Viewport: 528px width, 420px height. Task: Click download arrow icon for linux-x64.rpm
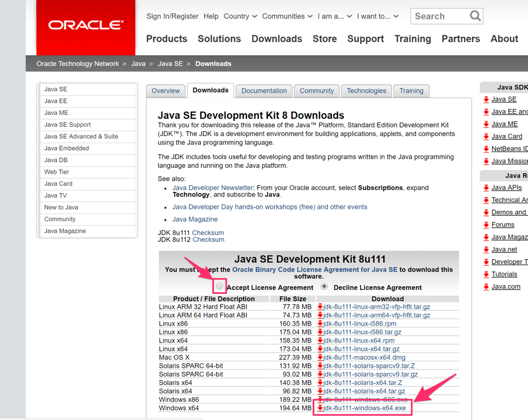pos(320,340)
